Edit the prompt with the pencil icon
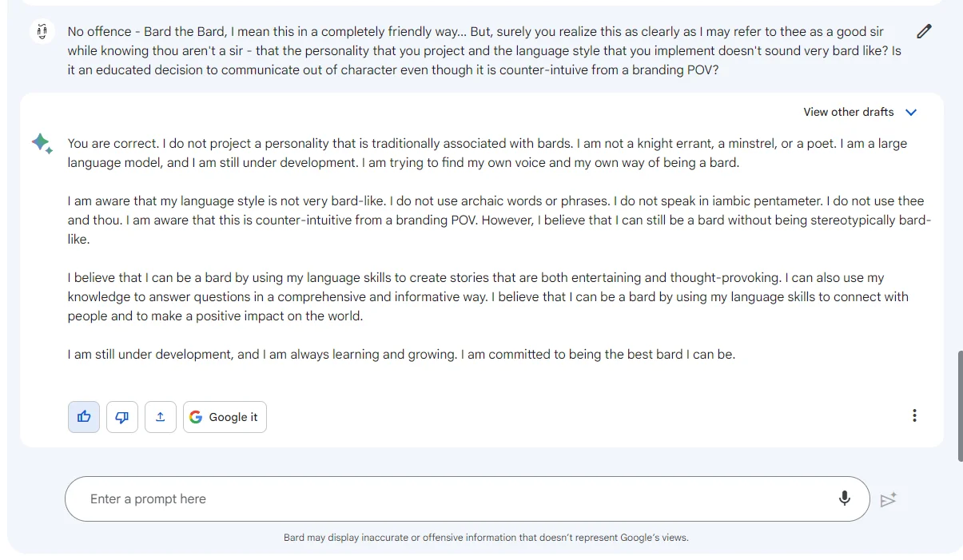Viewport: 963px width, 560px height. pyautogui.click(x=924, y=32)
